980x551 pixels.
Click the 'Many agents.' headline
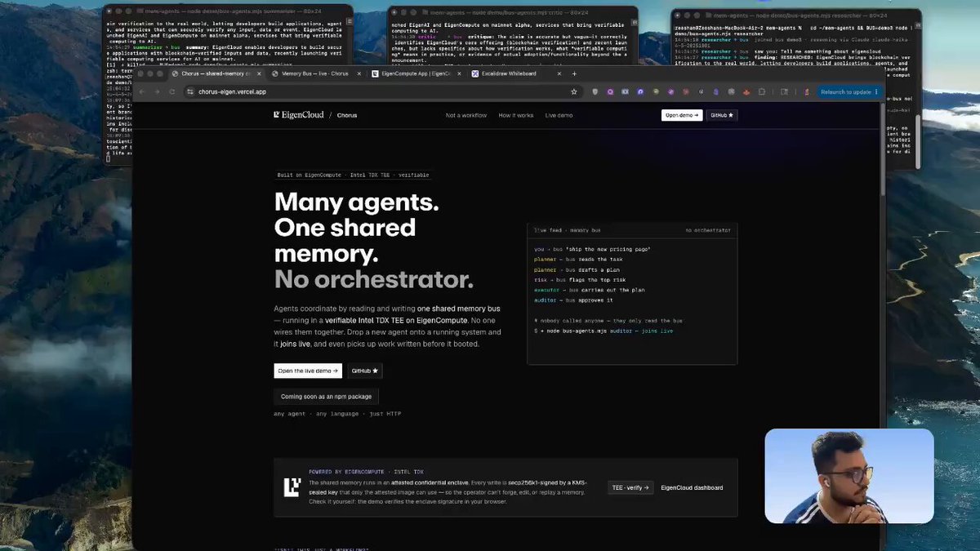click(356, 201)
